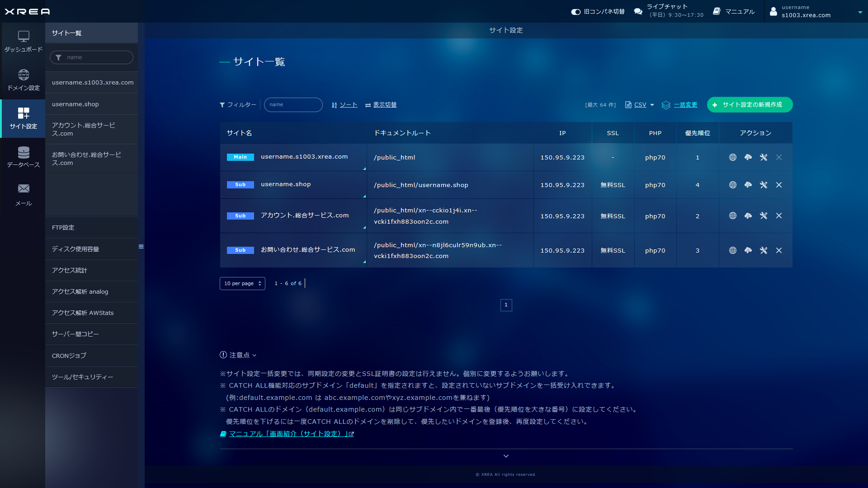Expand the username account menu arrow
868x488 pixels.
(860, 12)
